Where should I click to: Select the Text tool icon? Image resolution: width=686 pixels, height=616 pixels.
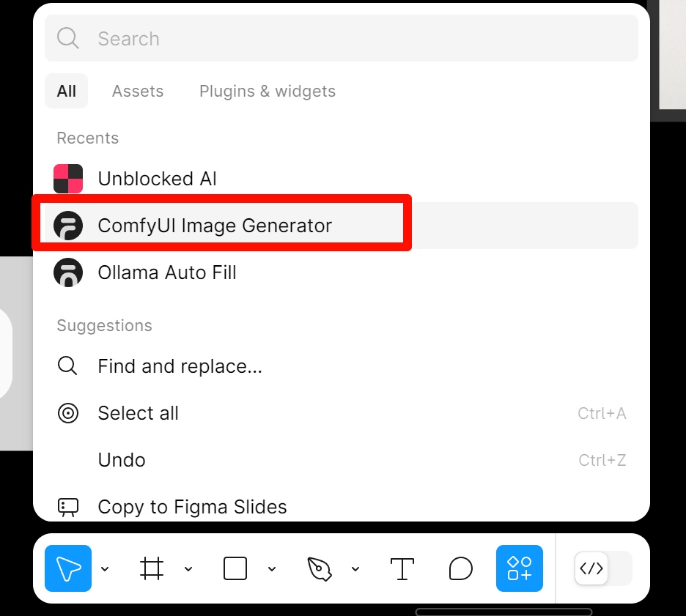click(x=402, y=569)
